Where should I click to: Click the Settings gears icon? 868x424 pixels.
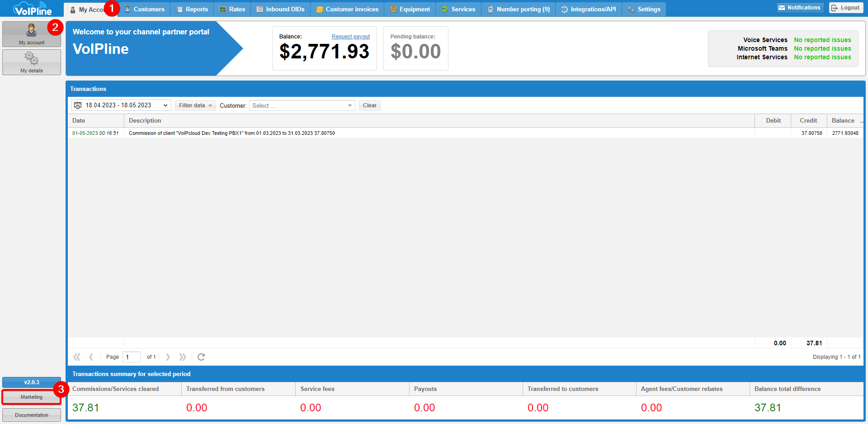[x=631, y=9]
